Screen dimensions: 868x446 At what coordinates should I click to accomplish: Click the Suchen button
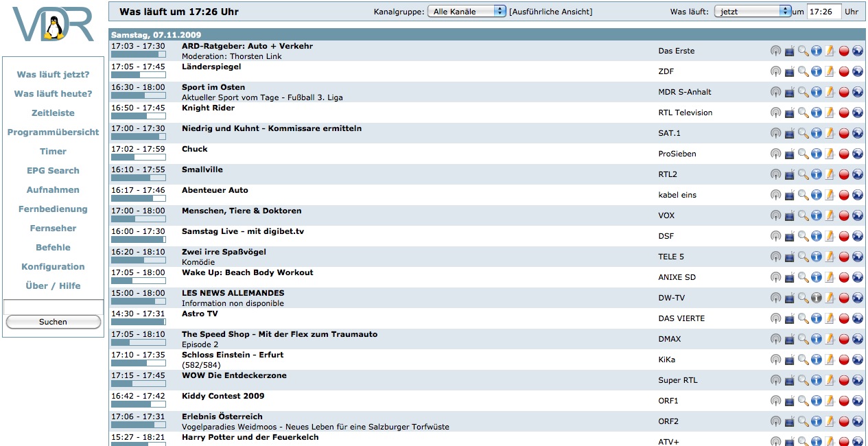point(53,322)
